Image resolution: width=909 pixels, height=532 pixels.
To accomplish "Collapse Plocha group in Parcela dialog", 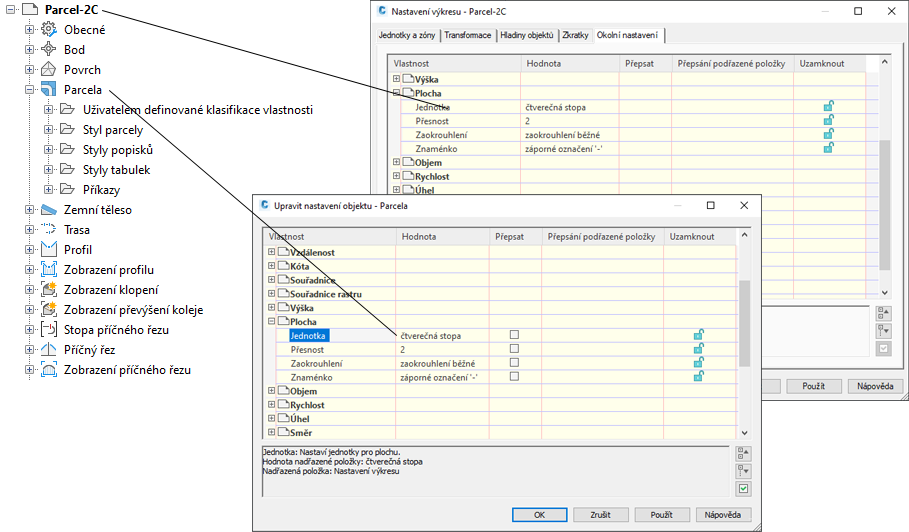I will coord(271,321).
